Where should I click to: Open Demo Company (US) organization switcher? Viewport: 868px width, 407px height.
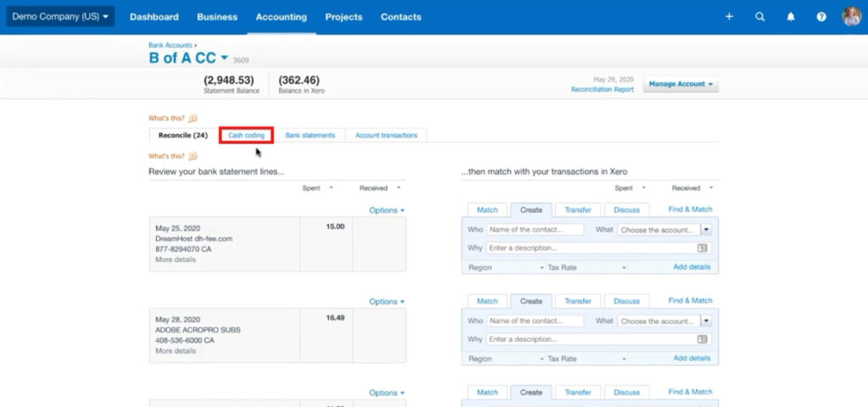pyautogui.click(x=60, y=17)
